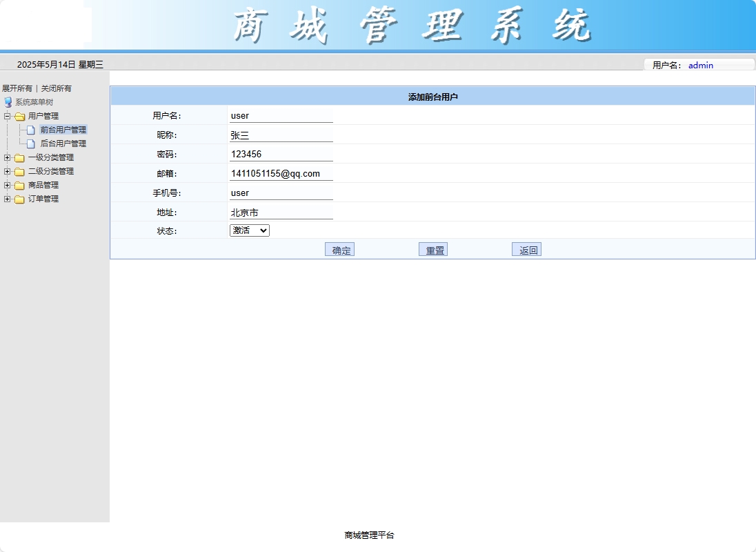Click the 二级分类管理 folder icon

[x=19, y=171]
